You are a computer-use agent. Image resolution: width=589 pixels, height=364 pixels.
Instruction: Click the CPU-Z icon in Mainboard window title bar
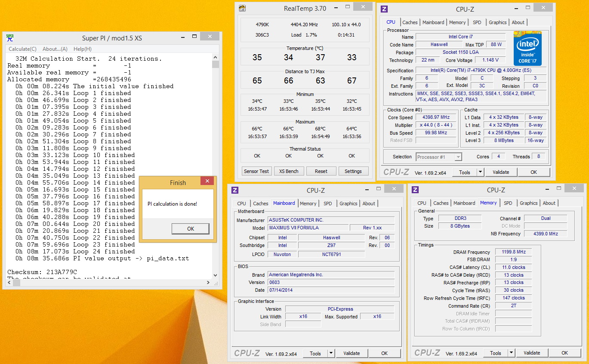[235, 190]
